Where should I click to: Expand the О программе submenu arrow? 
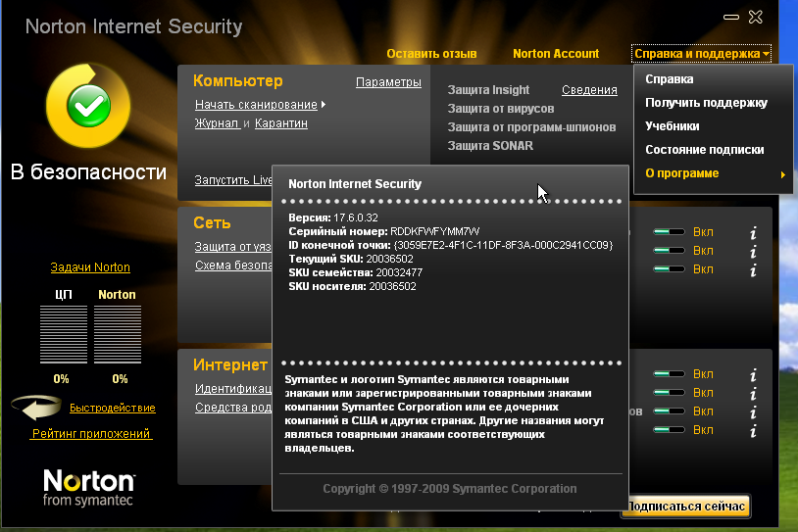point(782,174)
